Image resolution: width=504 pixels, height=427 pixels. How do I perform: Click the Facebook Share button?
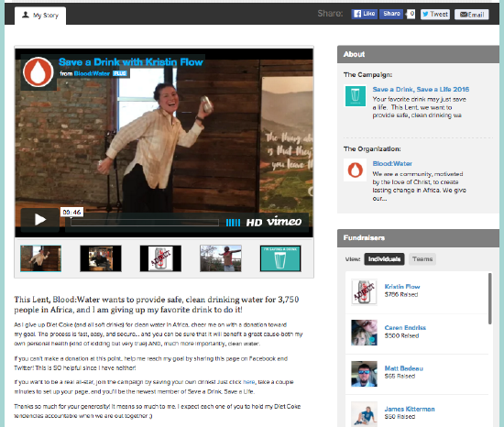[x=391, y=14]
